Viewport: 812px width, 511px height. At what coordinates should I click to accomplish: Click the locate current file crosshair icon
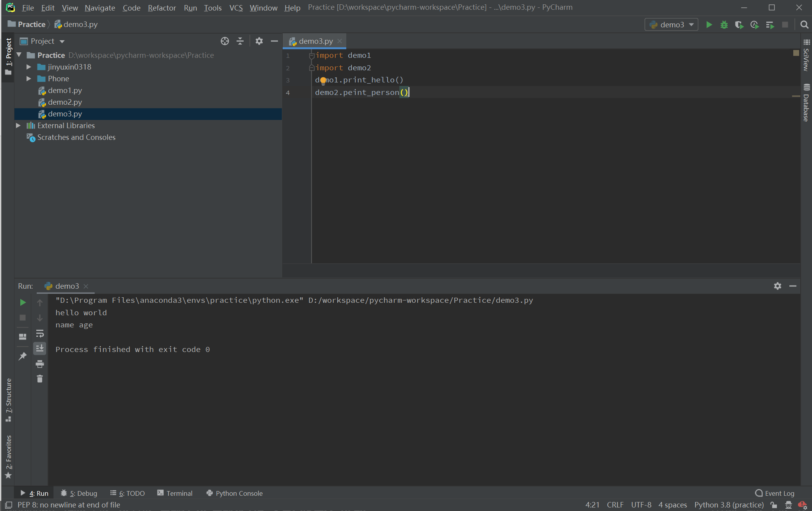224,41
